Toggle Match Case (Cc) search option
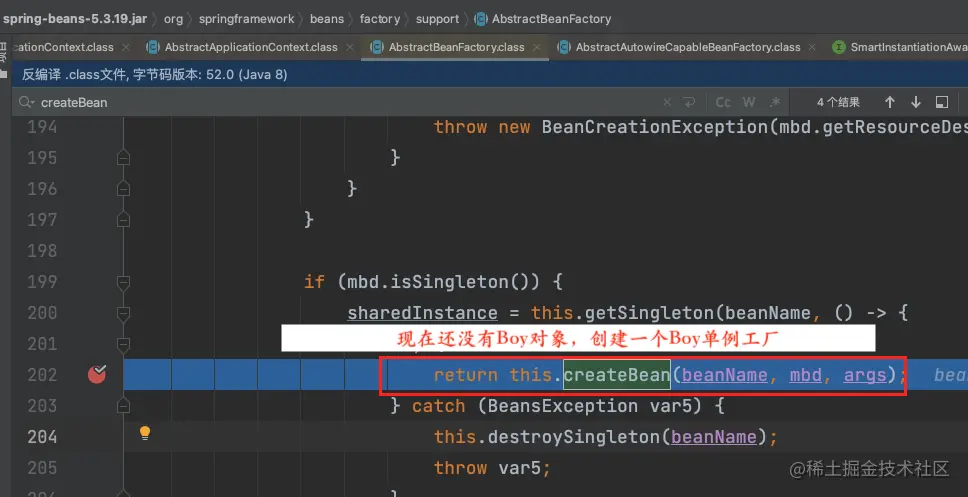 click(723, 102)
